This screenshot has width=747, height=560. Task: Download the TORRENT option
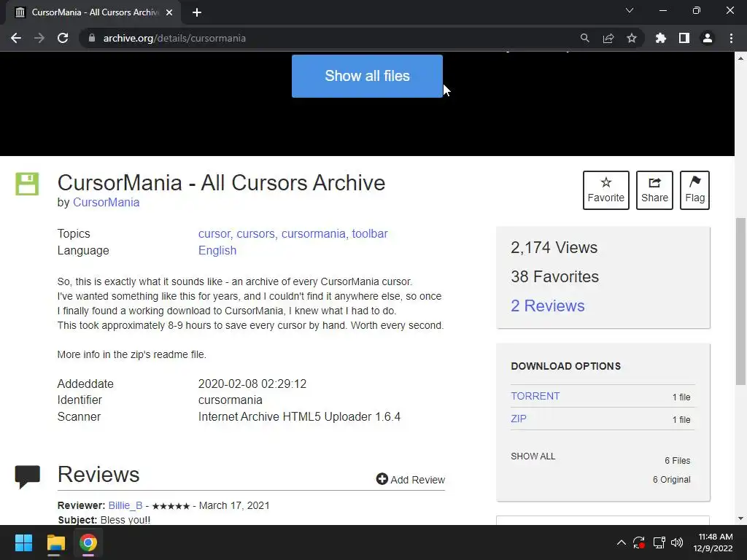(535, 396)
